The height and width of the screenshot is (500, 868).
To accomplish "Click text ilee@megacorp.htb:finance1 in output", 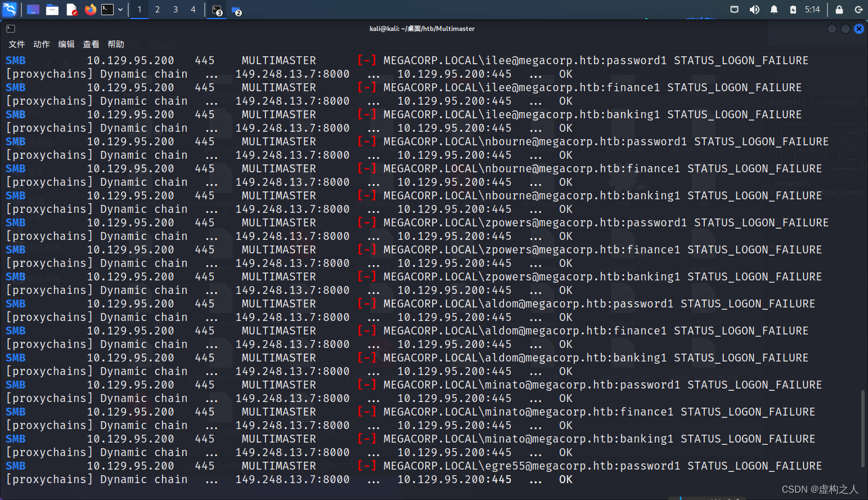I will (573, 87).
